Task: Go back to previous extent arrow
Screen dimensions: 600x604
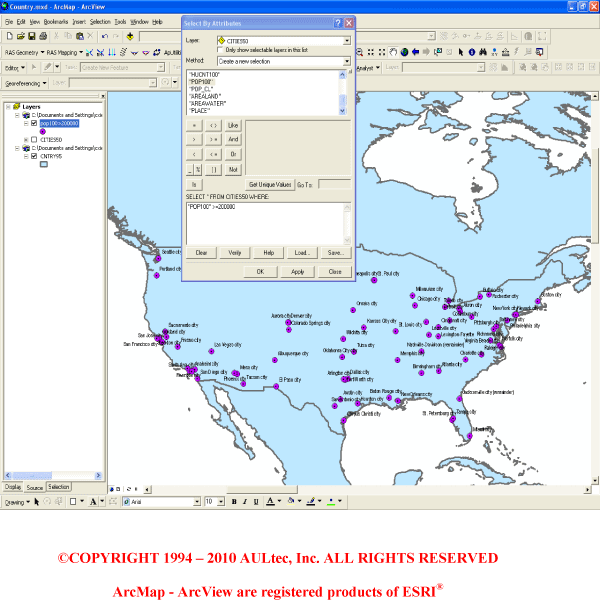Action: pos(416,52)
